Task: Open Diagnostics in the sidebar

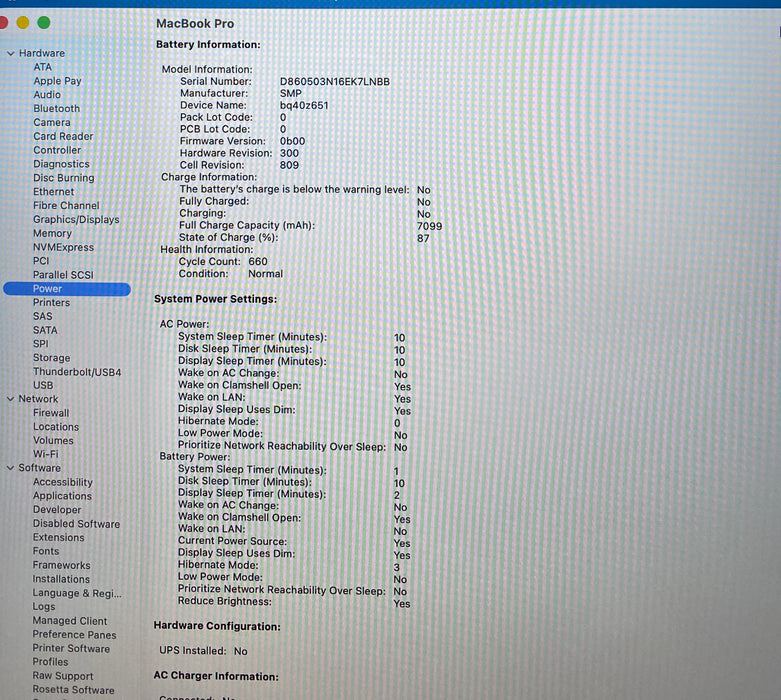Action: 61,164
